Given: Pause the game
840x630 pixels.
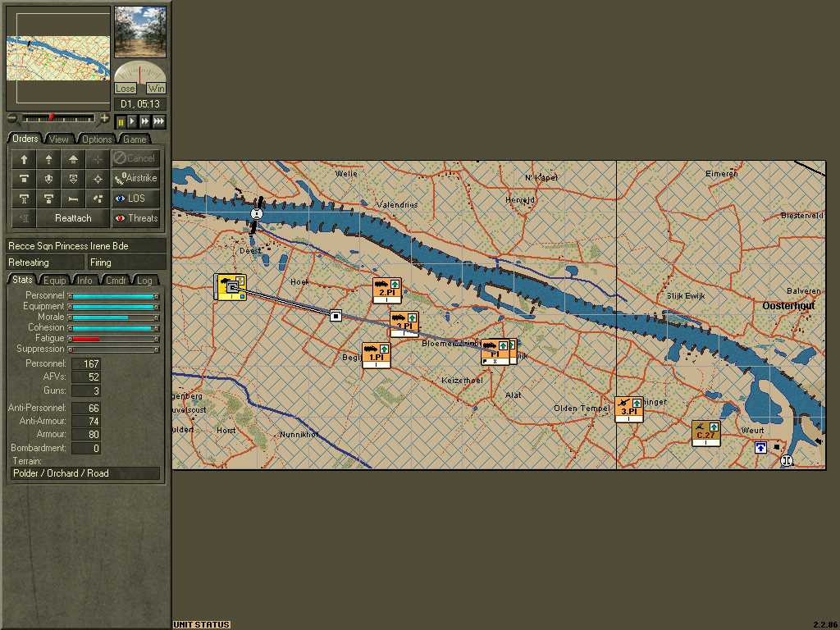Looking at the screenshot, I should [x=121, y=121].
